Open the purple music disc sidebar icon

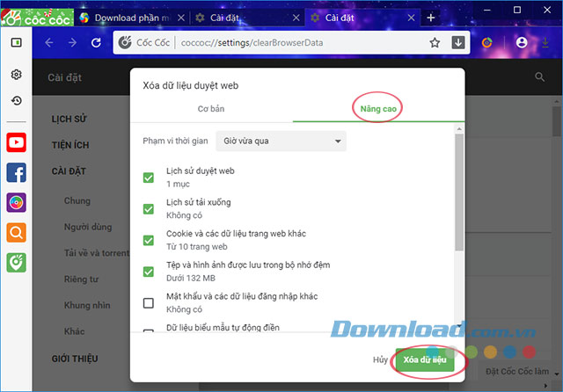click(x=16, y=203)
